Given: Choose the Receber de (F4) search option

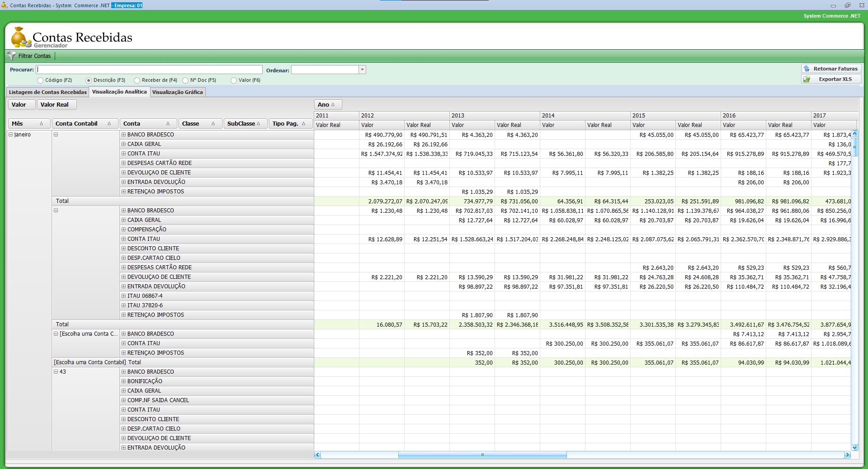Looking at the screenshot, I should click(137, 80).
